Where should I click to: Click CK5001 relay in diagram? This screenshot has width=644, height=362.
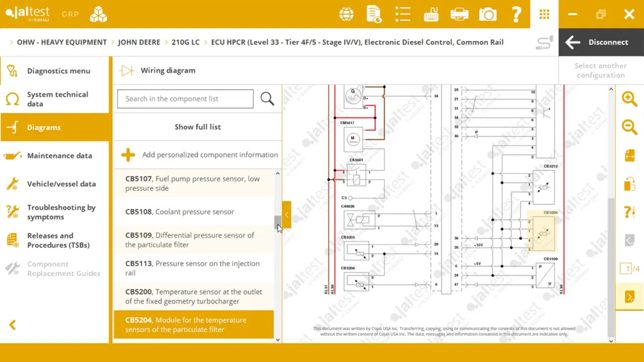(356, 176)
